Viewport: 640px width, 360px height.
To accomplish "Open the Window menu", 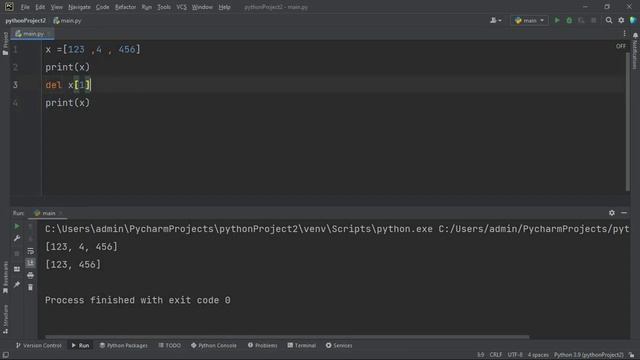I will (x=202, y=7).
